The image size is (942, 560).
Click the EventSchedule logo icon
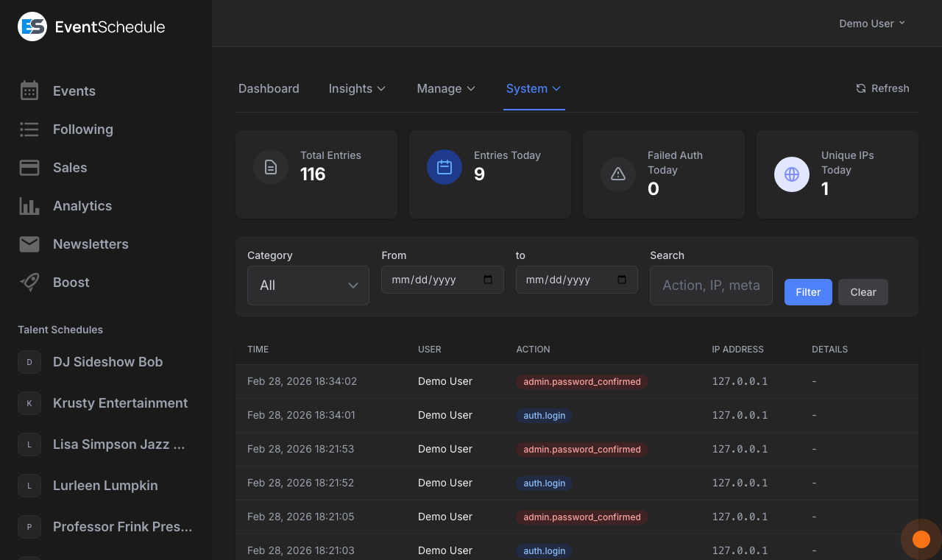pos(32,26)
